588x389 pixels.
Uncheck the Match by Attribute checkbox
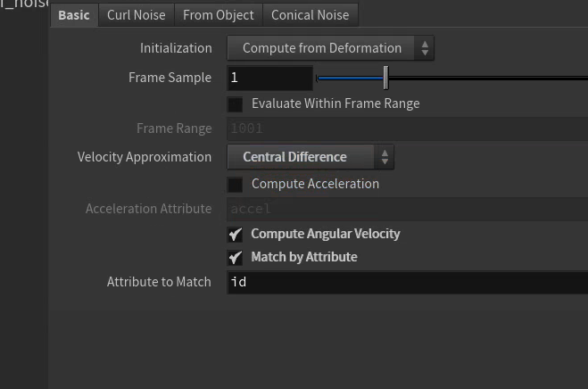(236, 258)
